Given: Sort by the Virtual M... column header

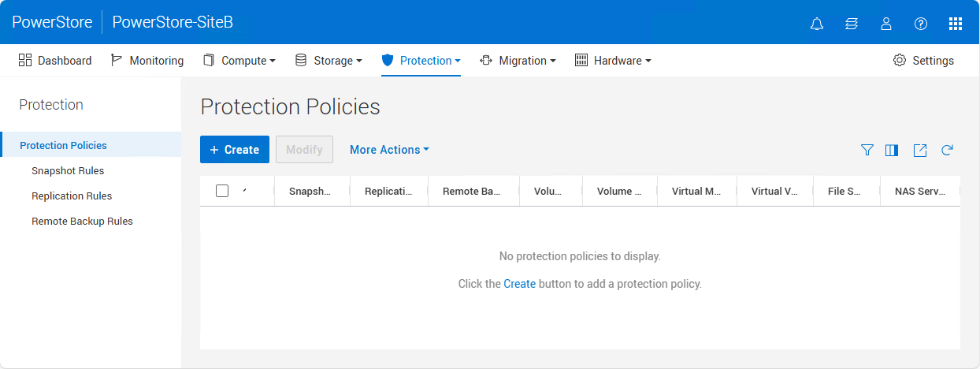Looking at the screenshot, I should click(x=696, y=191).
